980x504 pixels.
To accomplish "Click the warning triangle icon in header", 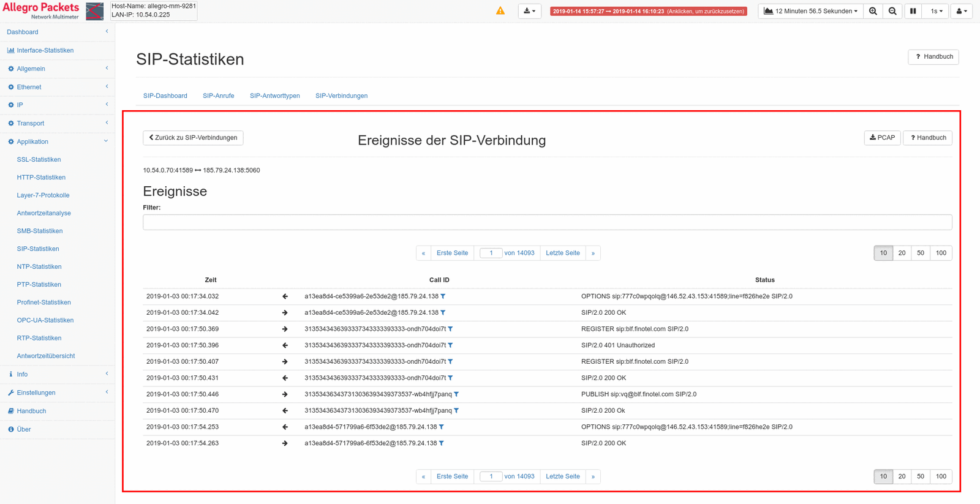I will click(x=500, y=11).
